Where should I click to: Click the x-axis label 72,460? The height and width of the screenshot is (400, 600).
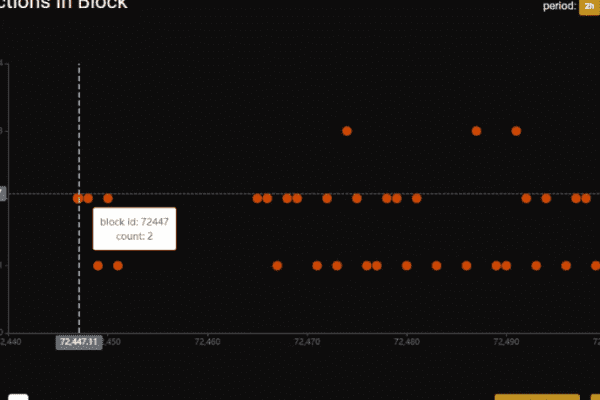(207, 341)
